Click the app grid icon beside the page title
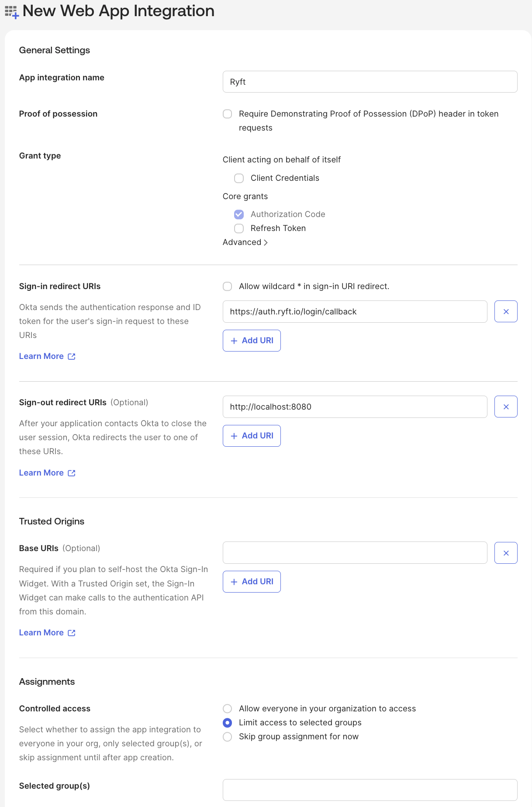Image resolution: width=532 pixels, height=807 pixels. 12,12
